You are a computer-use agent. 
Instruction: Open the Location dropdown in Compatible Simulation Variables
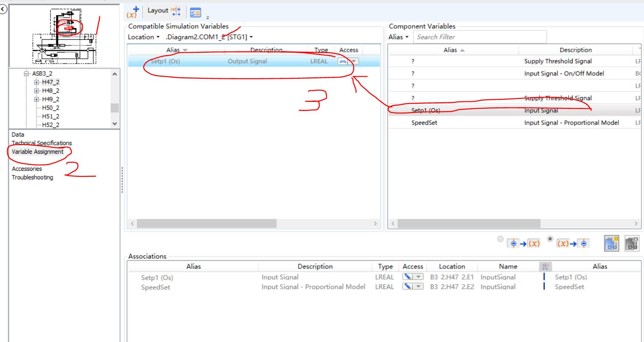point(143,37)
